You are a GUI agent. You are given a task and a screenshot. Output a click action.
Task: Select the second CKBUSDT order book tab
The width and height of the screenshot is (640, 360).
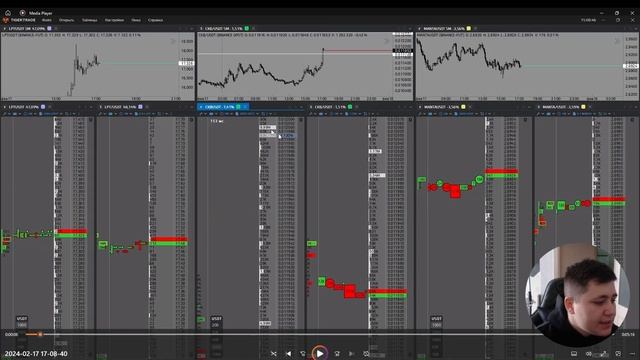click(x=330, y=107)
